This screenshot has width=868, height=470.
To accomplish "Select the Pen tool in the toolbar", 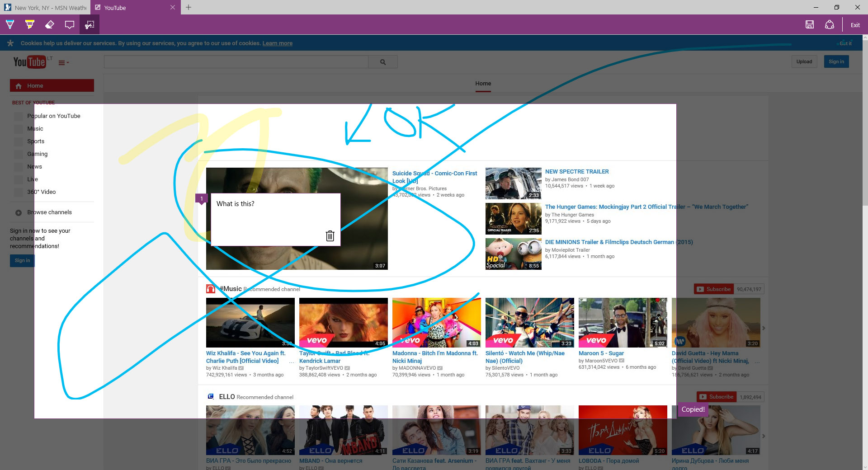I will (10, 25).
